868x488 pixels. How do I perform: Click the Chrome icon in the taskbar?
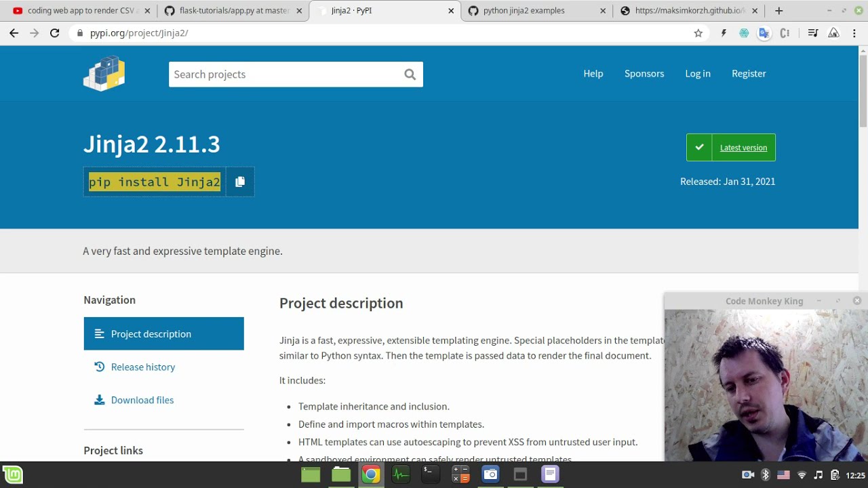(371, 475)
